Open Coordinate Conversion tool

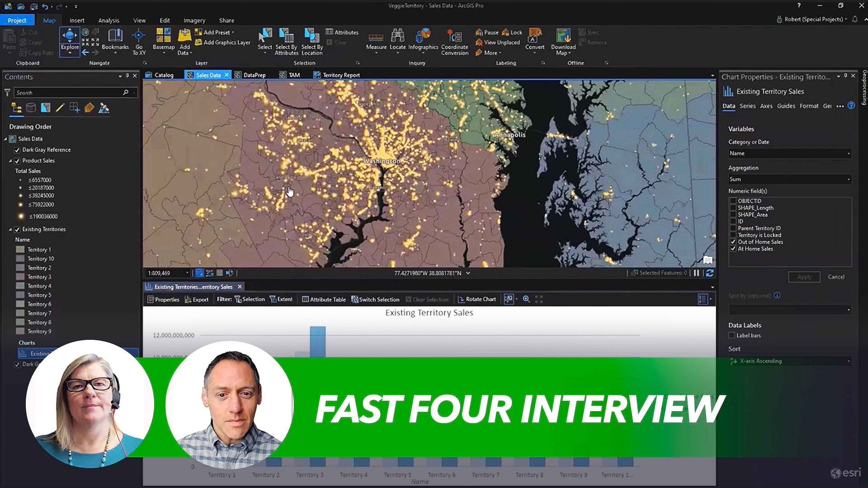coord(454,42)
